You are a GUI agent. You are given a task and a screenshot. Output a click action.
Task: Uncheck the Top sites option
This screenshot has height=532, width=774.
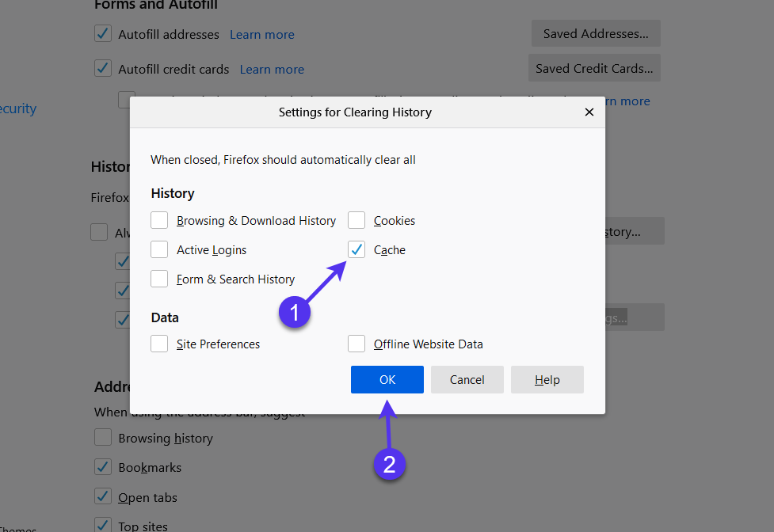pyautogui.click(x=102, y=524)
